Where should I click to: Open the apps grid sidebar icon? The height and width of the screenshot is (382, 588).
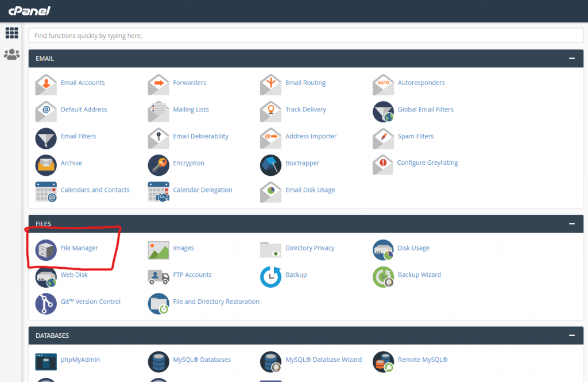(11, 33)
